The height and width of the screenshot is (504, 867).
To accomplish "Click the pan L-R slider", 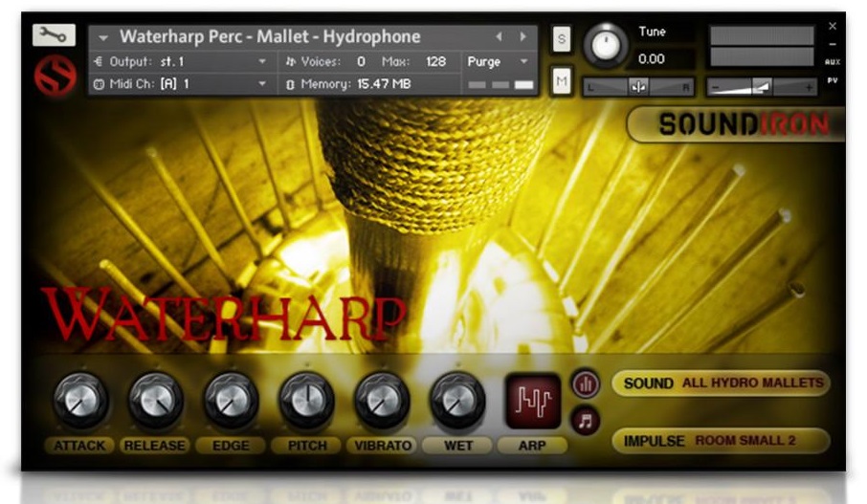I will coord(638,87).
